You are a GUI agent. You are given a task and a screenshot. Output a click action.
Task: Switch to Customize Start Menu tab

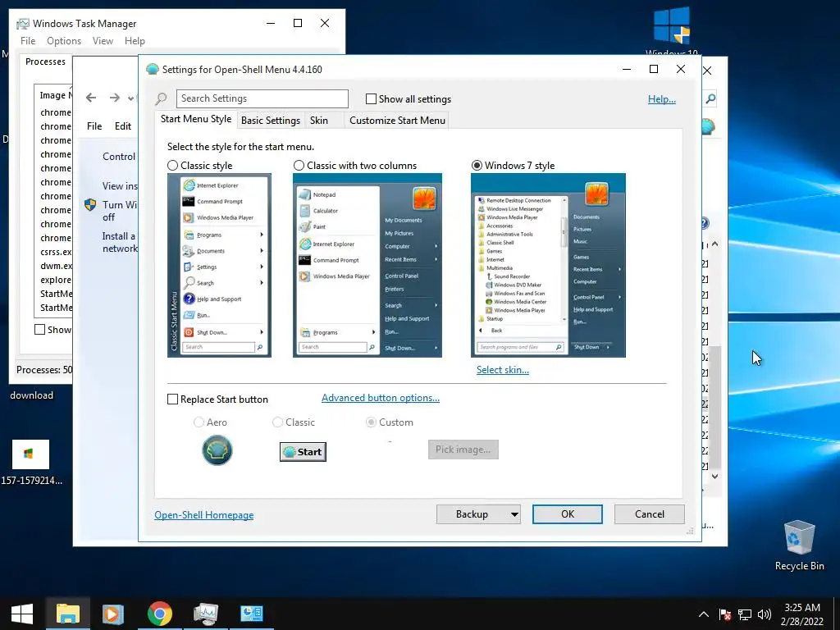tap(398, 121)
